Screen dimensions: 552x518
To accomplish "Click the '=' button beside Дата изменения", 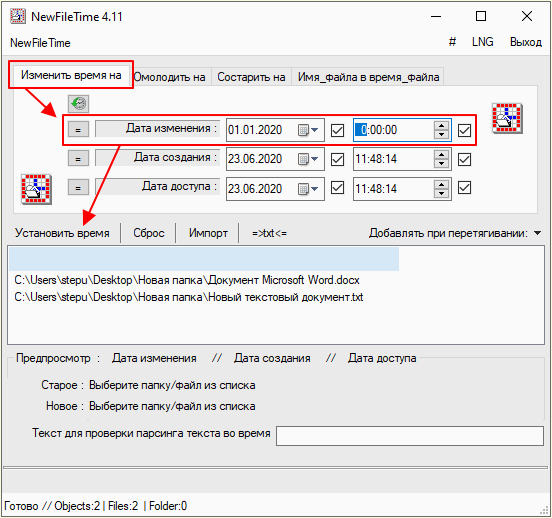I will [x=78, y=130].
